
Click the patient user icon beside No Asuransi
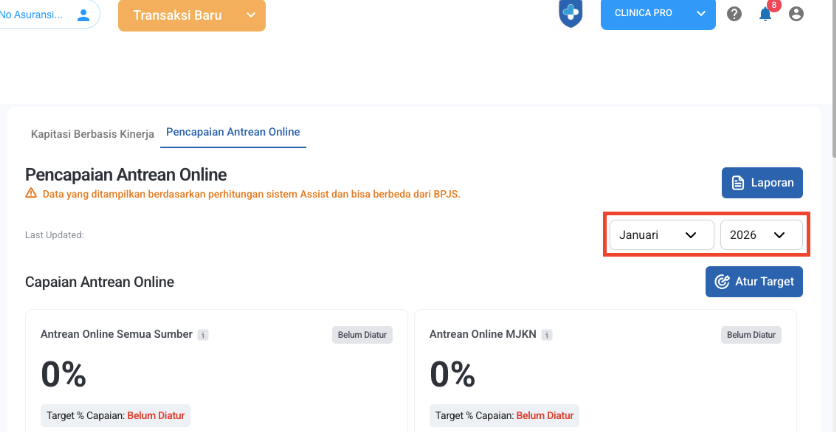[83, 15]
